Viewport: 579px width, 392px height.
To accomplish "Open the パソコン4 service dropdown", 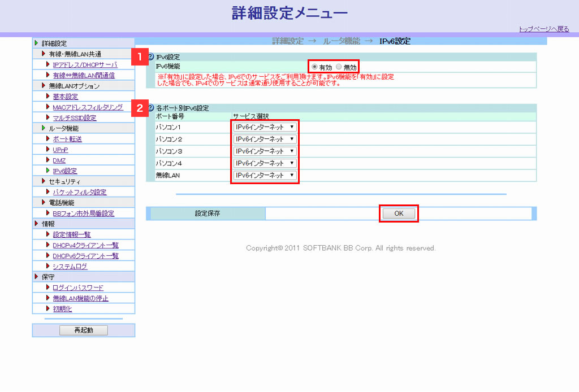I will [265, 163].
